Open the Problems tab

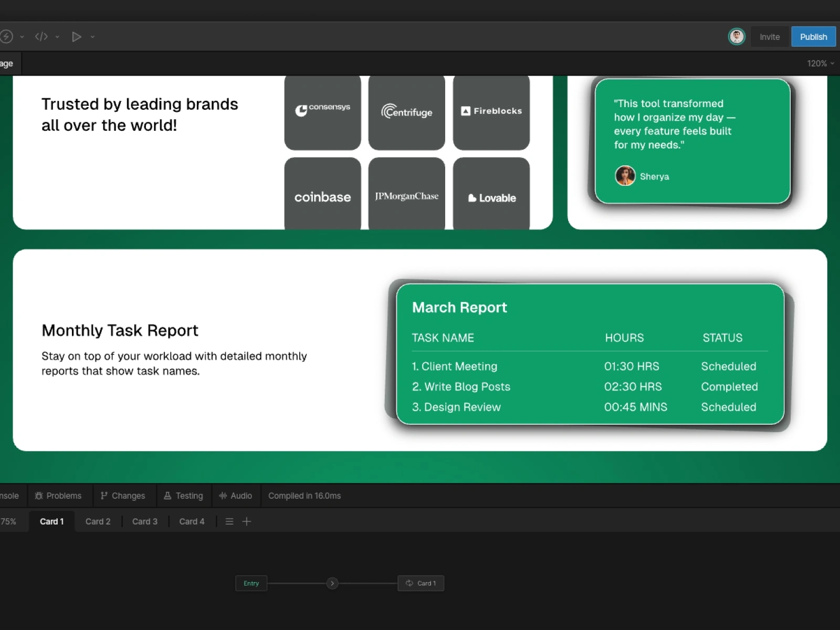click(58, 496)
